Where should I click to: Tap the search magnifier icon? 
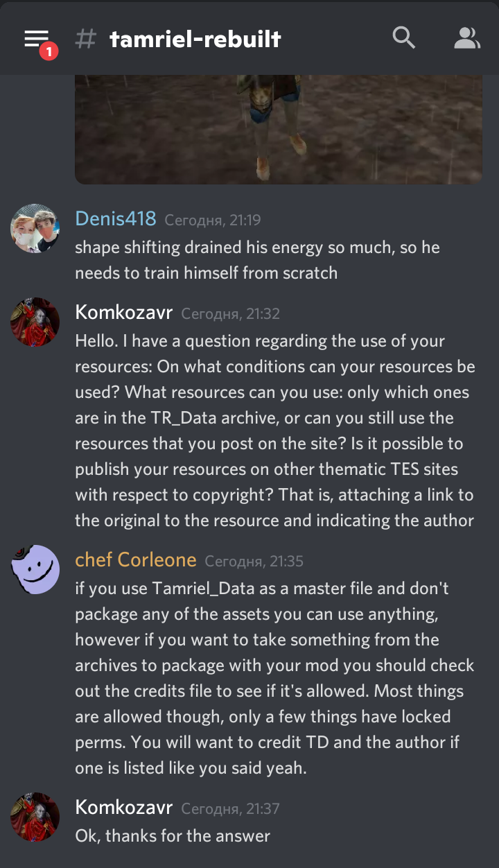click(x=403, y=37)
